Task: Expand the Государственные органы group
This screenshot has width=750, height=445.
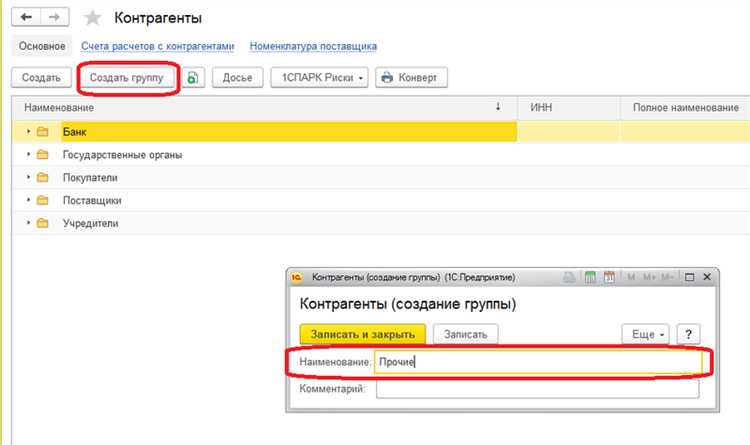Action: 28,155
